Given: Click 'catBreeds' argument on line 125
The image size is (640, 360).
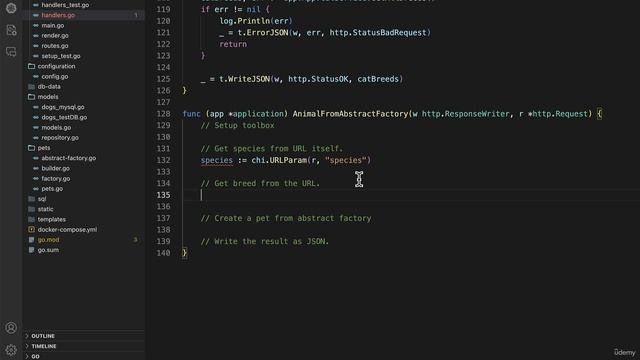Looking at the screenshot, I should 378,79.
